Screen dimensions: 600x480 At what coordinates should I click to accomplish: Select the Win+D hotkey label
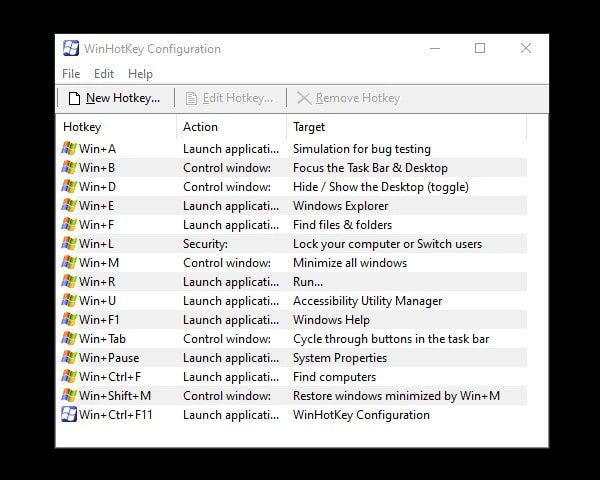[97, 186]
